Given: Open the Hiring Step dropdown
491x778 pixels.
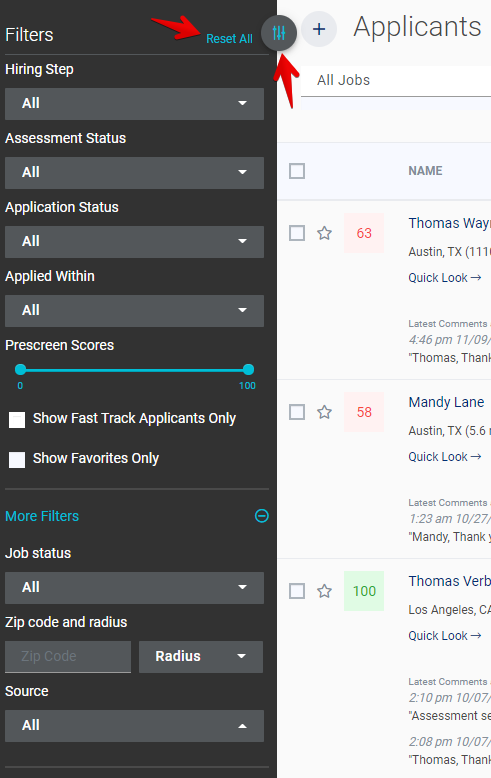Looking at the screenshot, I should 134,104.
